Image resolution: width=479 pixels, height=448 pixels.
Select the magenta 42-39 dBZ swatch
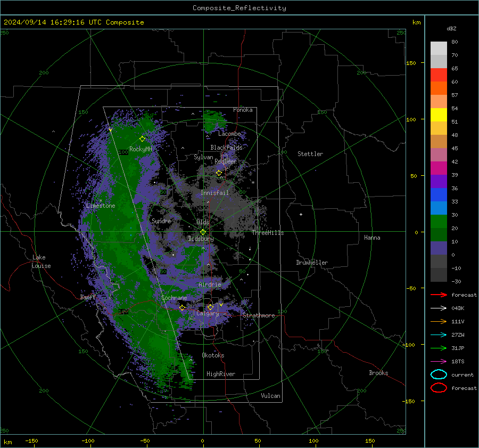click(x=439, y=168)
